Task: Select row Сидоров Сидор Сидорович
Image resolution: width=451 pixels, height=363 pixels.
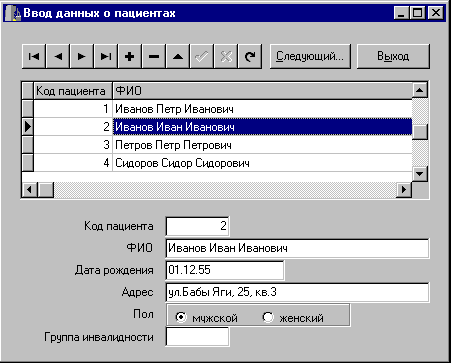Action: click(x=223, y=163)
